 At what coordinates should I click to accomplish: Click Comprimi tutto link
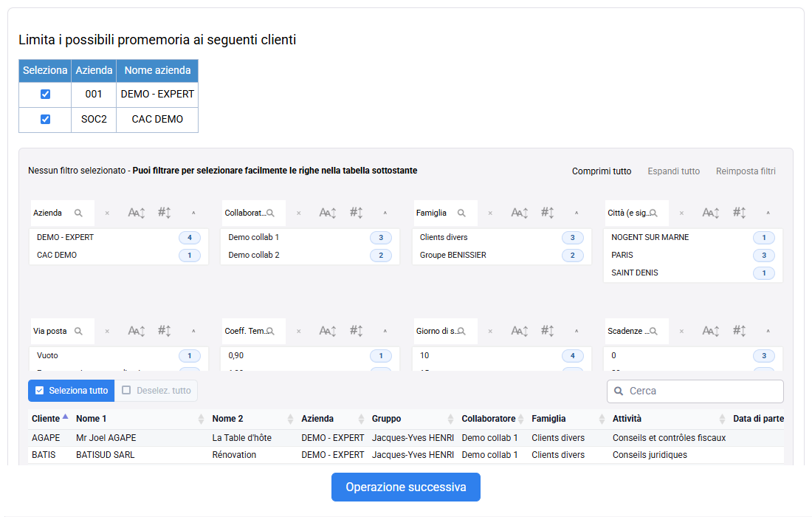coord(601,171)
